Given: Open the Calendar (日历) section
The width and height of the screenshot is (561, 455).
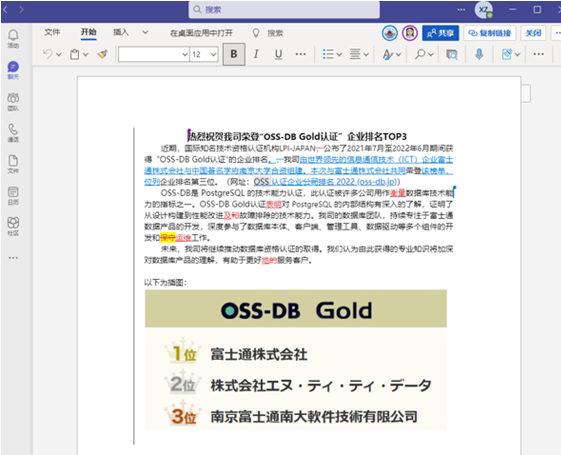Looking at the screenshot, I should point(13,195).
